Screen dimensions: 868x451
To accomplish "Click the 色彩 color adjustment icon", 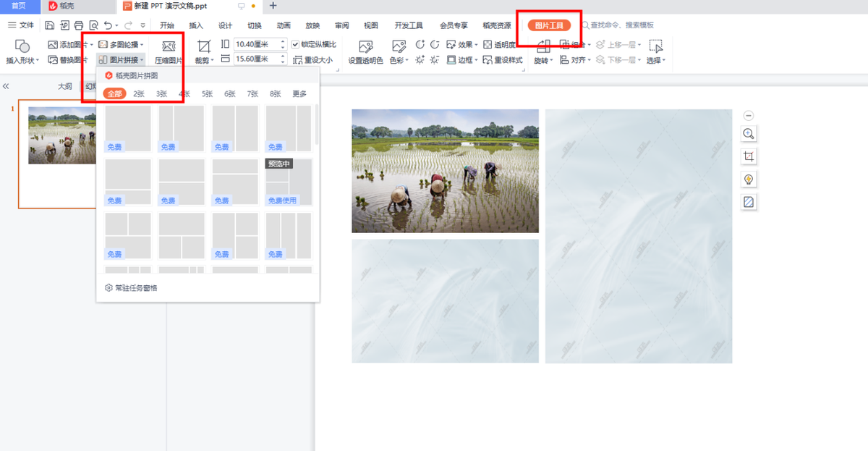I will click(399, 46).
